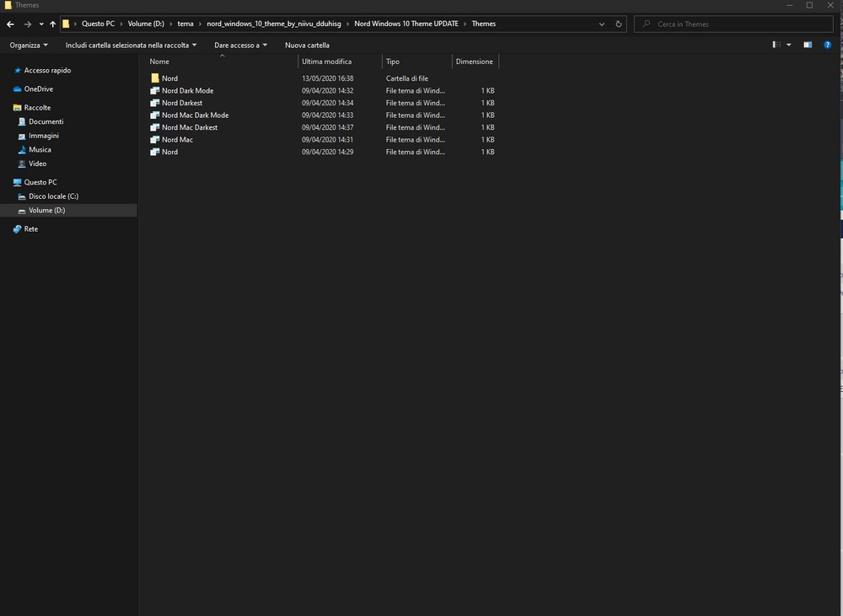Image resolution: width=843 pixels, height=616 pixels.
Task: Expand the Organizza dropdown menu
Action: point(29,46)
